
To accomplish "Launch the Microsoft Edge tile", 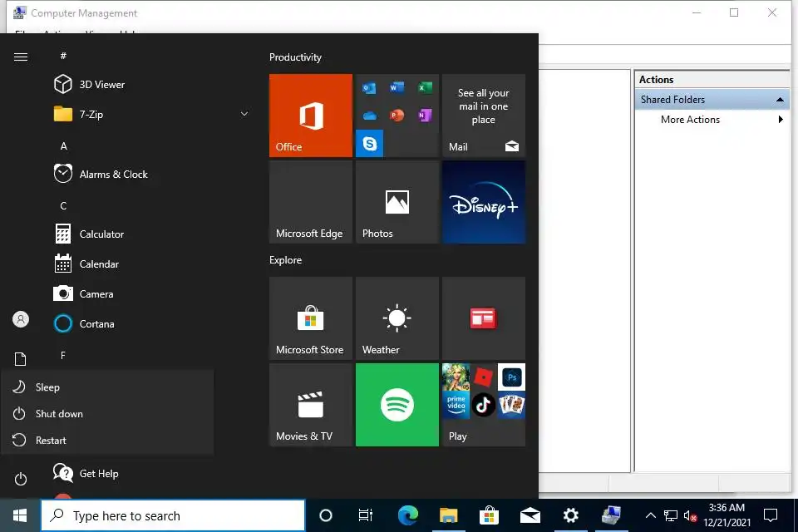I will pos(310,202).
